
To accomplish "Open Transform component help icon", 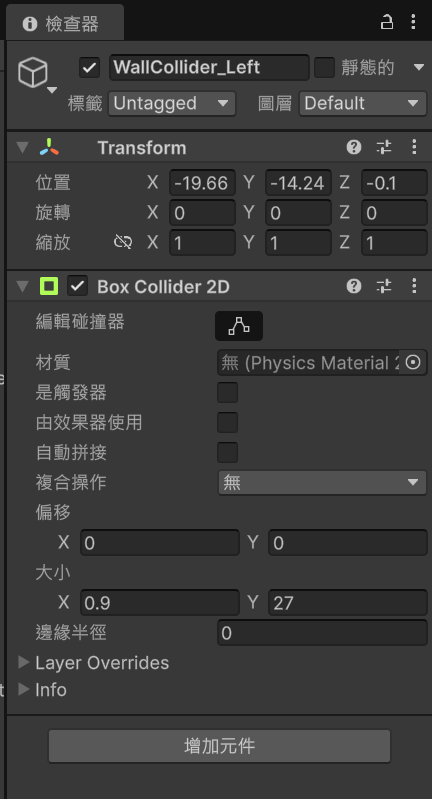I will [354, 147].
